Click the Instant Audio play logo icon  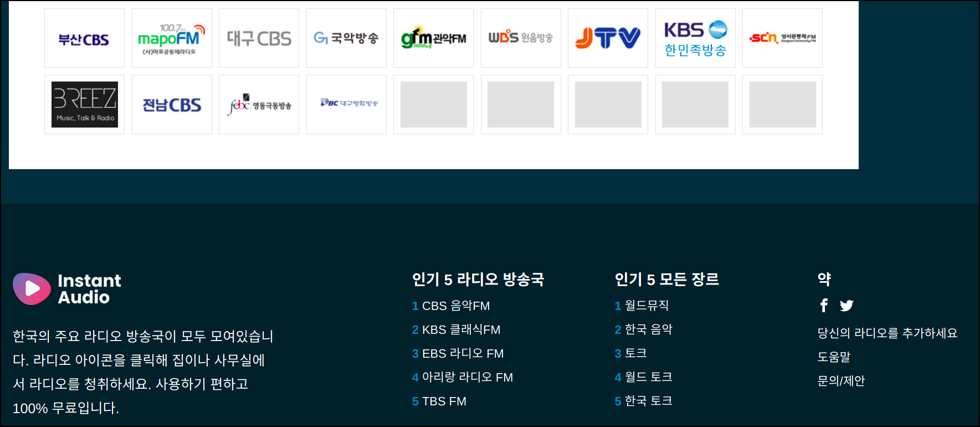coord(32,288)
